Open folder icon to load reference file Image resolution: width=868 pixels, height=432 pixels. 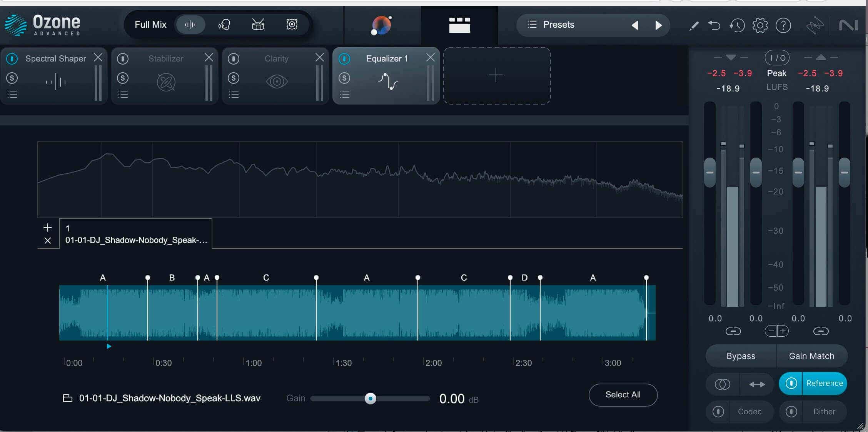pyautogui.click(x=68, y=398)
